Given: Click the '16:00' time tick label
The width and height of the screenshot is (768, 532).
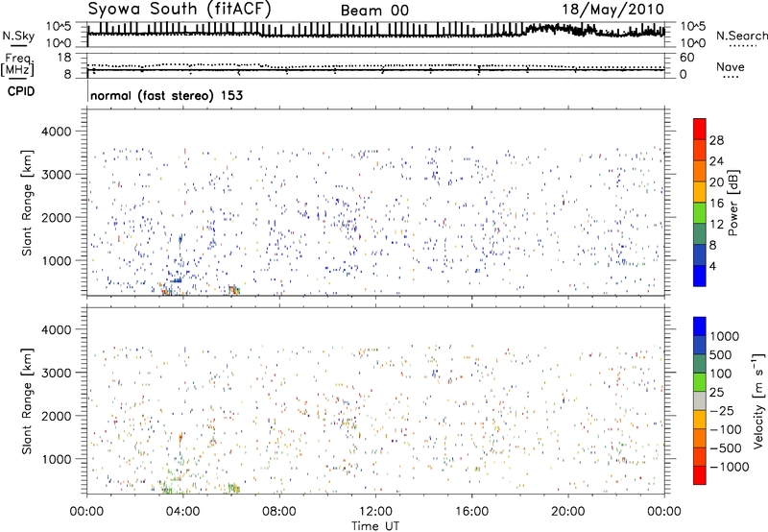Looking at the screenshot, I should point(471,512).
